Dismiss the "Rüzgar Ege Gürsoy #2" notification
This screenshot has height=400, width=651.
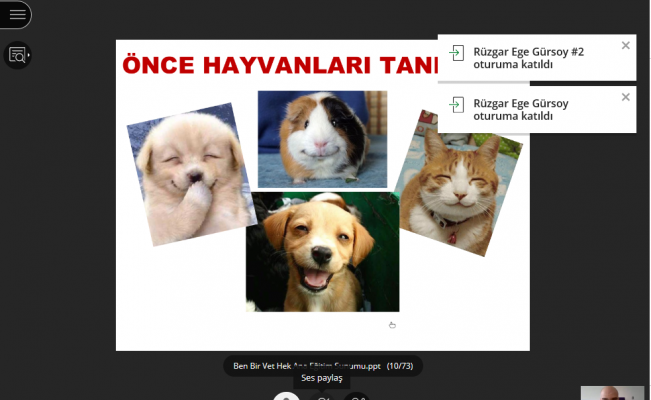tap(626, 45)
